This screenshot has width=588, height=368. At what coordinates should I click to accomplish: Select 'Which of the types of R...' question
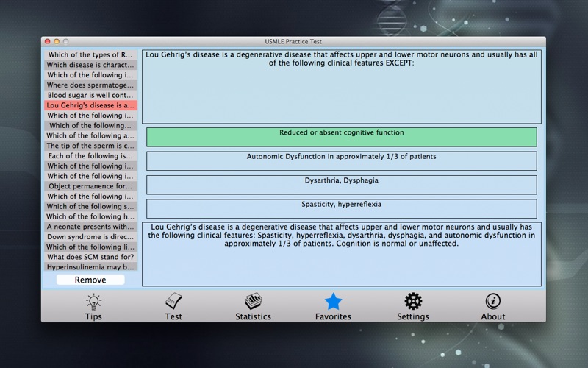[x=90, y=54]
